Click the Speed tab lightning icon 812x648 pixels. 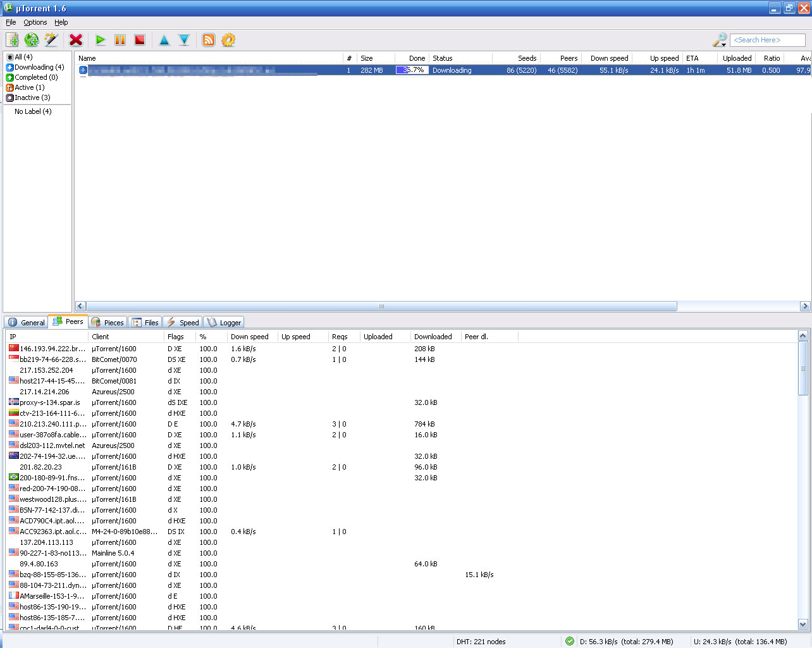tap(171, 322)
